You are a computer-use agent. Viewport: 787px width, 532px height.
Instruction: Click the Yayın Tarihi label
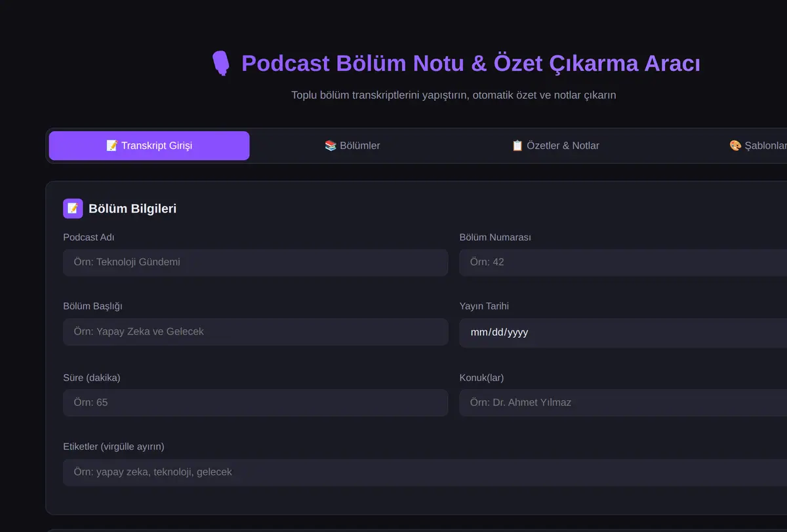(x=484, y=306)
